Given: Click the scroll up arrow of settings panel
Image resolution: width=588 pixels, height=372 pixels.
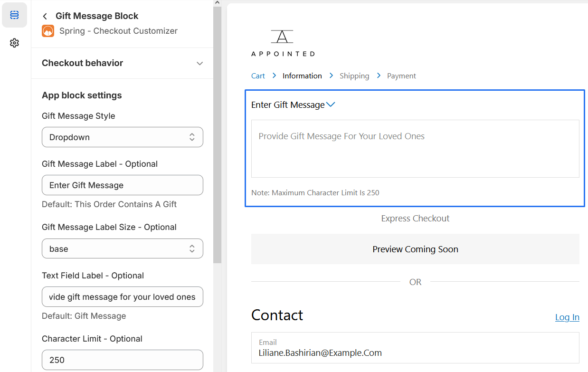Looking at the screenshot, I should (217, 3).
